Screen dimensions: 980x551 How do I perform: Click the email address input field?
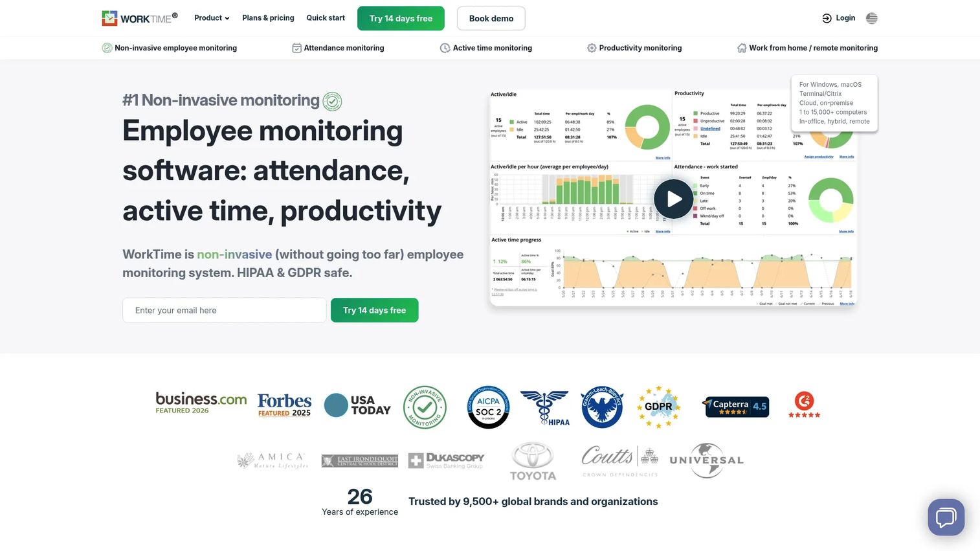(x=225, y=310)
